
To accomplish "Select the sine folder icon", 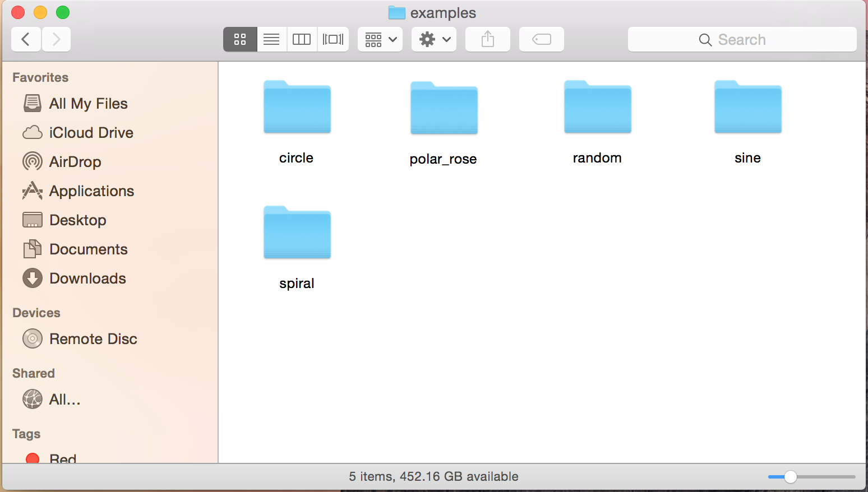I will [748, 107].
